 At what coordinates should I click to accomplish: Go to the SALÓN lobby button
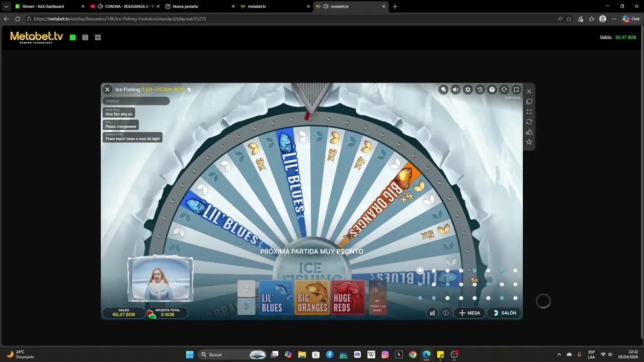[x=505, y=313]
